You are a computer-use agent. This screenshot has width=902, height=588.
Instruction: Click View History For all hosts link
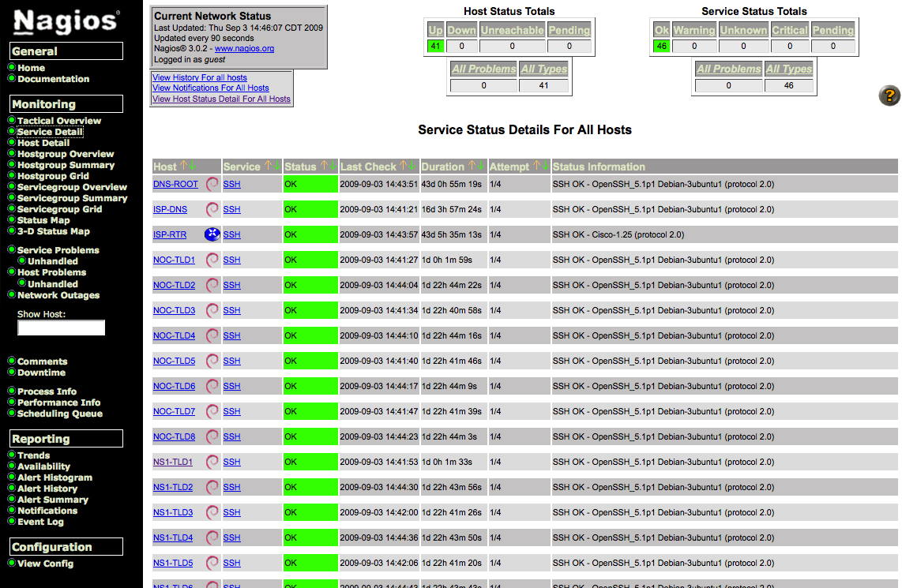pos(199,77)
